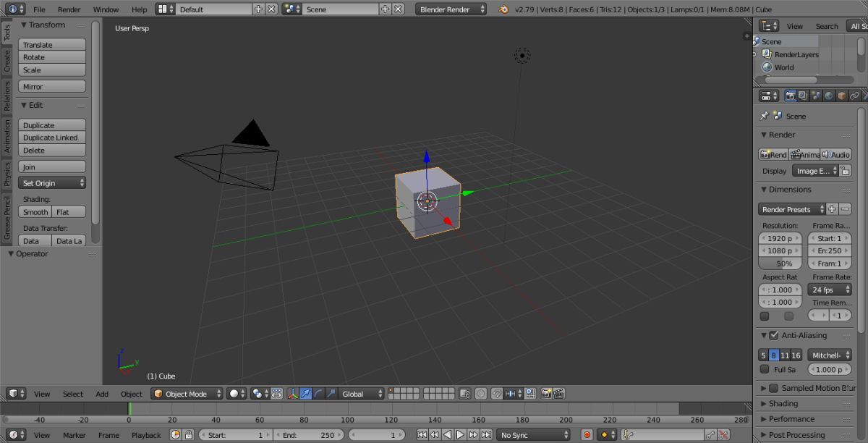Viewport: 868px width, 443px height.
Task: Open the info editor type selector
Action: [x=14, y=9]
